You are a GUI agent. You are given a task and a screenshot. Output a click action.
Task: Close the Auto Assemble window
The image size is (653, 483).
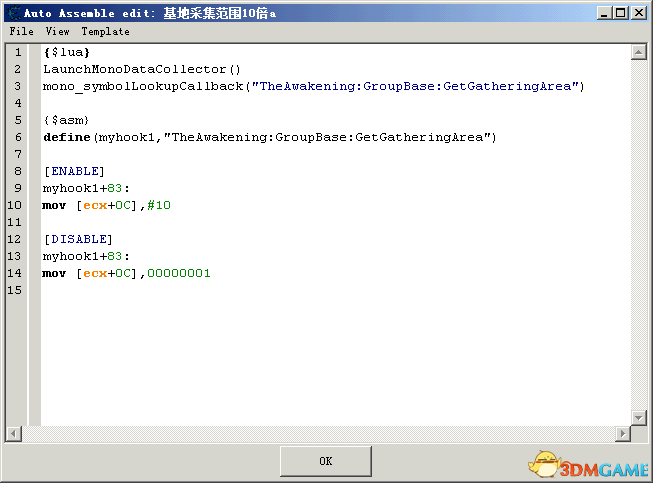[638, 13]
